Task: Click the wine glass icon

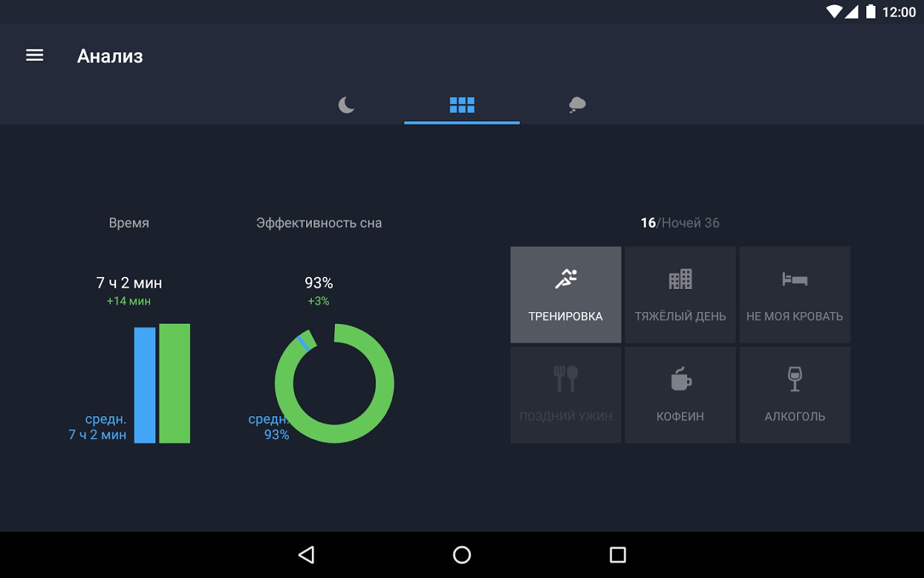Action: point(794,378)
